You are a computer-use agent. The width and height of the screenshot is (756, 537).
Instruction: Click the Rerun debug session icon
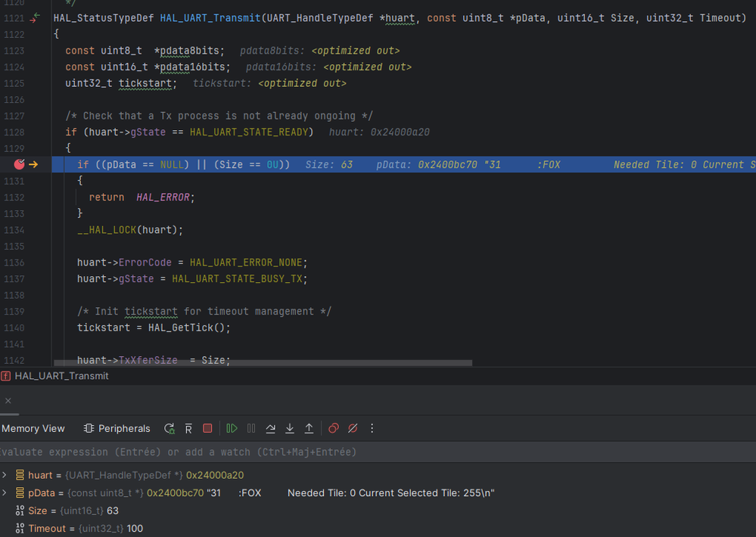click(x=170, y=428)
